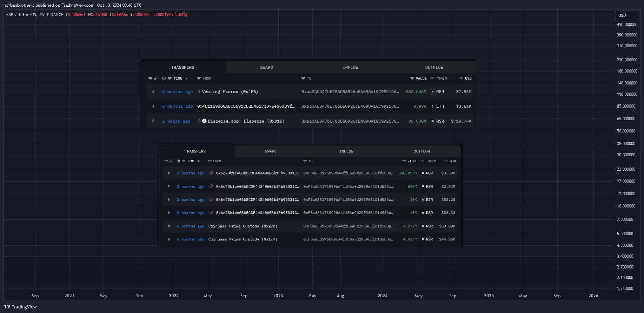Screen dimensions: 644x313
Task: Open the Vesting Escrow (0x4F6) sender link
Action: coord(230,92)
